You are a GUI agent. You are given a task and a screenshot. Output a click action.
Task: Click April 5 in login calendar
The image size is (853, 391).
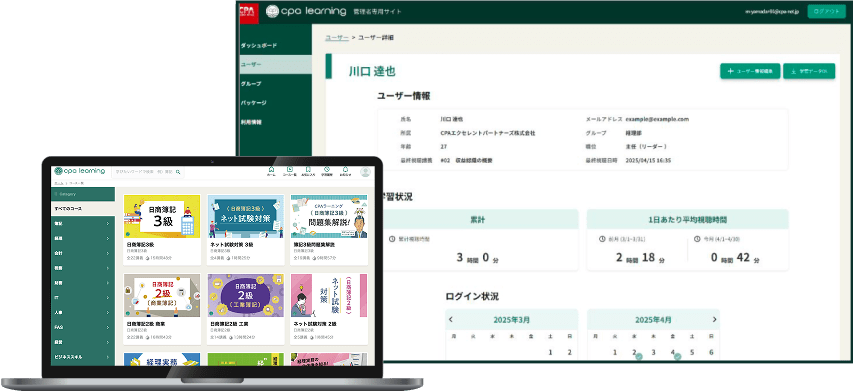tap(692, 352)
